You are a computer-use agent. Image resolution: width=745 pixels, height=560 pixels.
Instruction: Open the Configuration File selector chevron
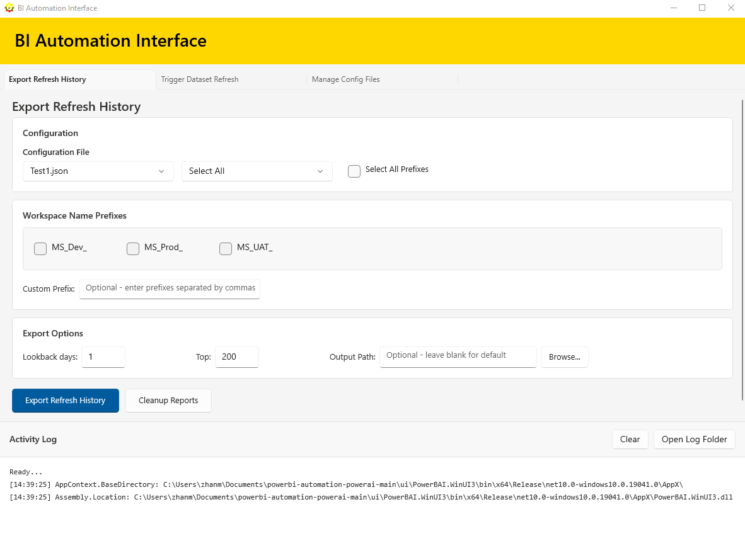click(161, 171)
